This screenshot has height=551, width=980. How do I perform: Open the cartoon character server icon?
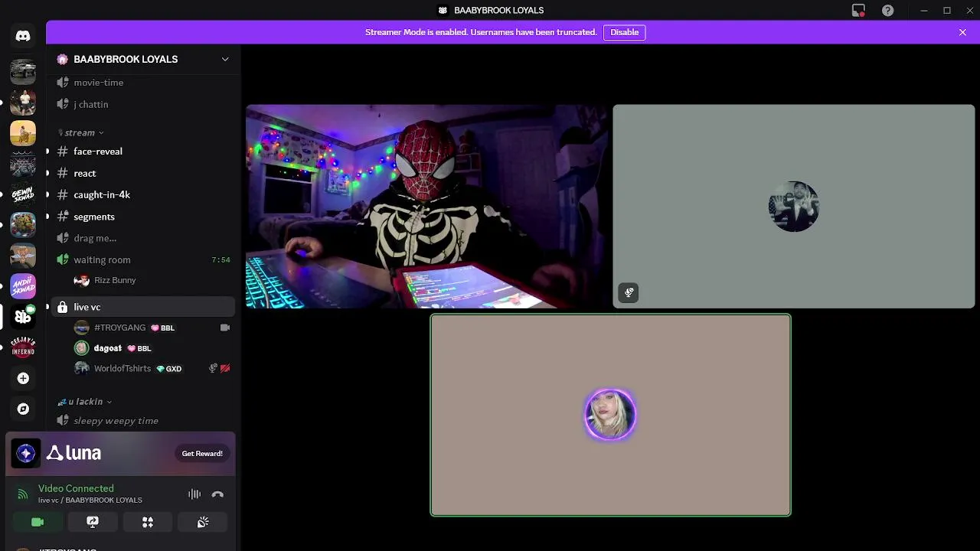tap(23, 256)
